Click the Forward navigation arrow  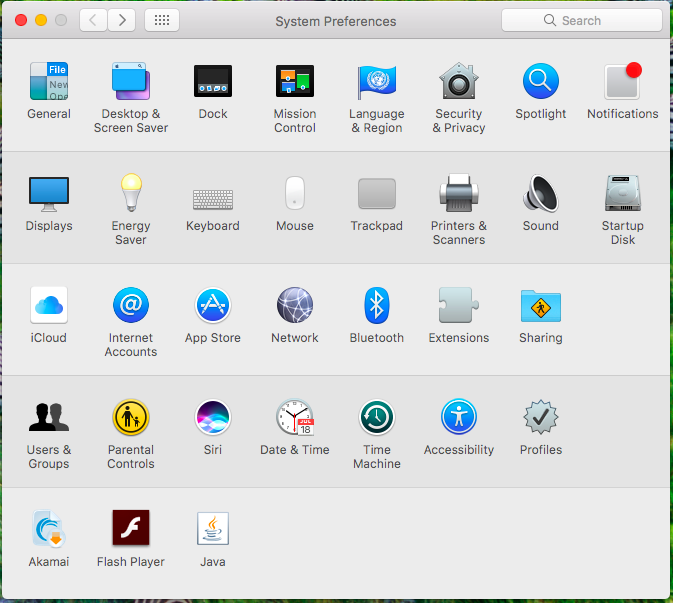click(x=122, y=20)
